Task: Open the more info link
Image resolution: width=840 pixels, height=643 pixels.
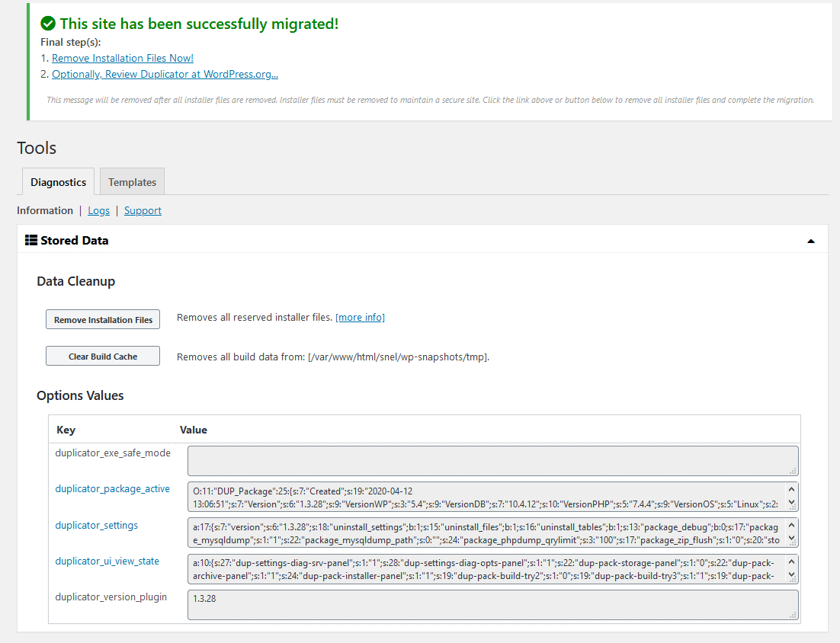Action: point(360,317)
